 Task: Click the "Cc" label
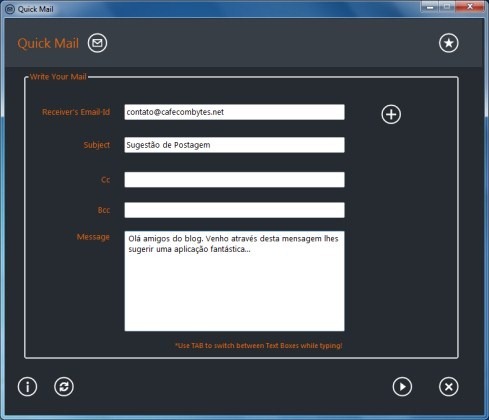click(105, 180)
